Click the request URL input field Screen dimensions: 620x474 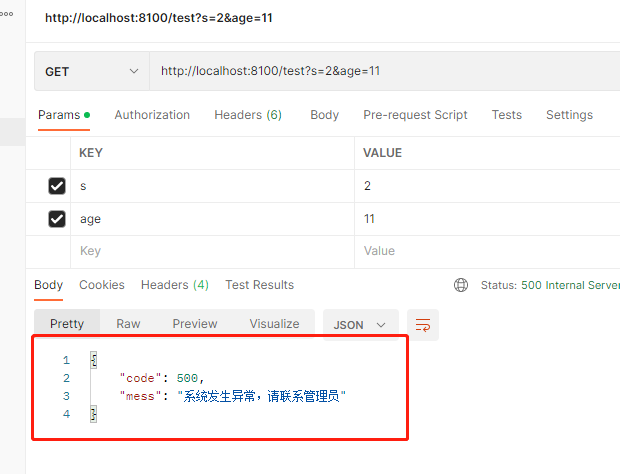pos(385,71)
